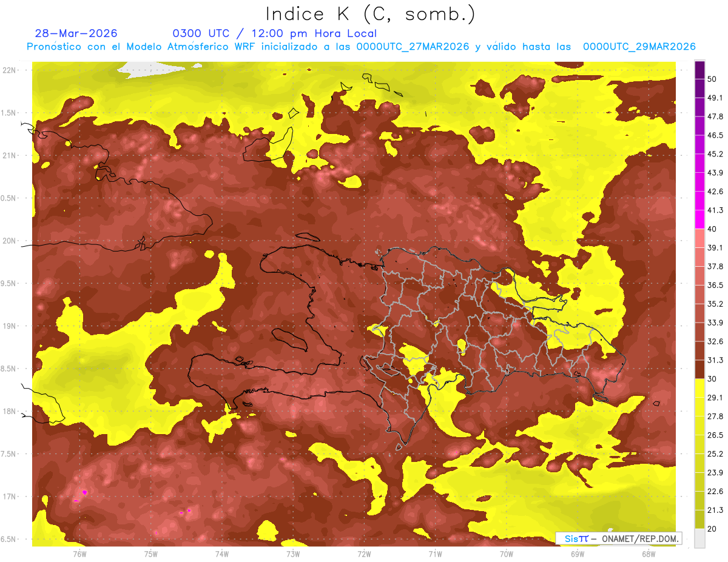Click the WRF model forecast description line
728x562 pixels.
(x=360, y=47)
